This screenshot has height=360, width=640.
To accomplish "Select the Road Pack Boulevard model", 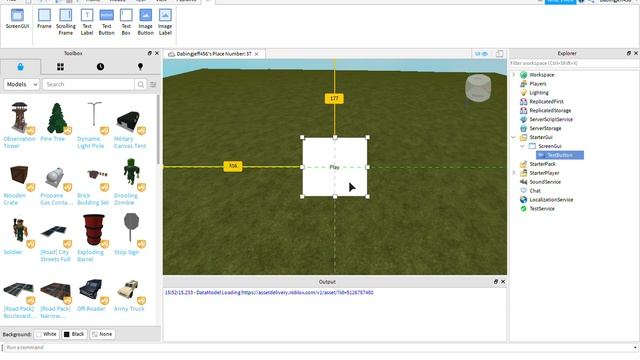I will (19, 298).
